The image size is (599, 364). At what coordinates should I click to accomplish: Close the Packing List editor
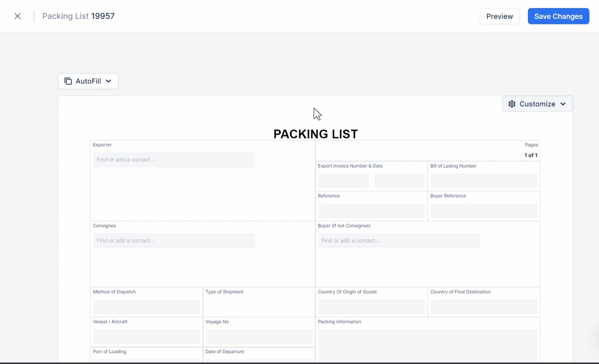point(17,16)
